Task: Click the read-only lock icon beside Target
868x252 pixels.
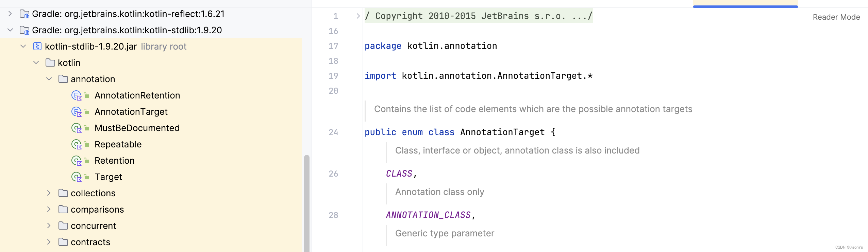Action: pyautogui.click(x=87, y=177)
